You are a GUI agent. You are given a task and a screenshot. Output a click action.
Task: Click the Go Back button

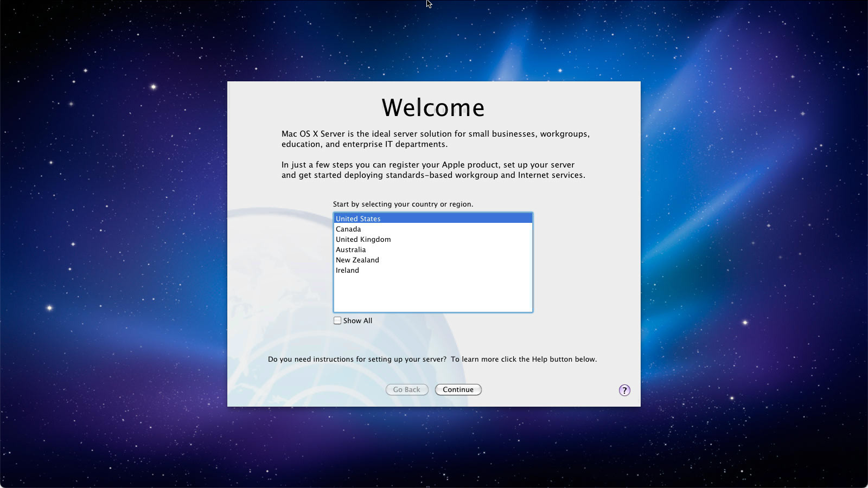coord(407,389)
